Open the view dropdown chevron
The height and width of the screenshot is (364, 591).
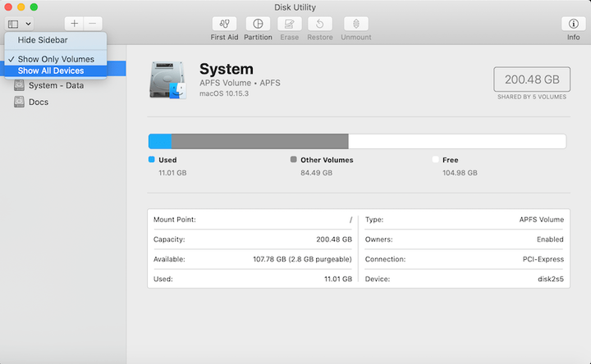coord(28,24)
